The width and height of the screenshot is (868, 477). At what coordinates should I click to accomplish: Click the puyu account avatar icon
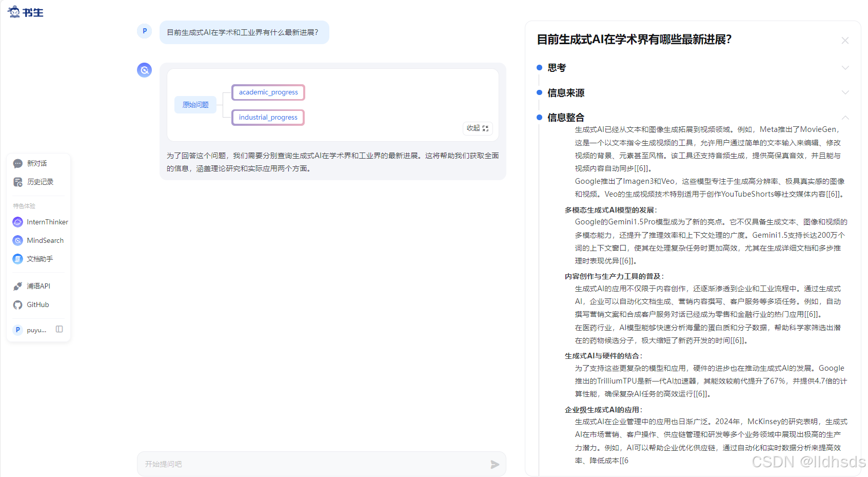[x=18, y=330]
